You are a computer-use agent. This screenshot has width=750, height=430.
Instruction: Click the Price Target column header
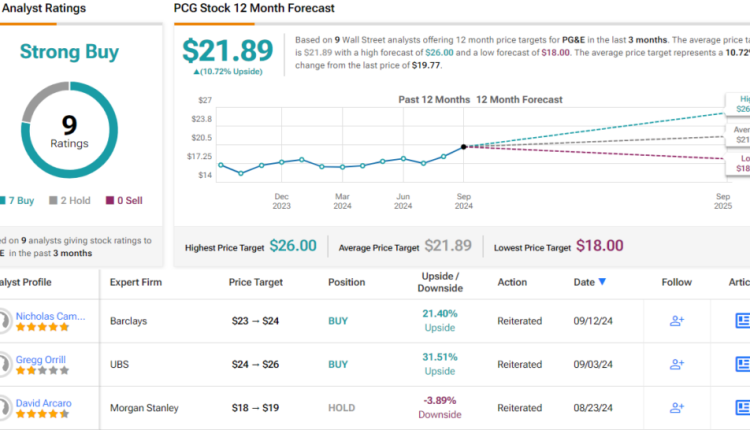[x=255, y=282]
